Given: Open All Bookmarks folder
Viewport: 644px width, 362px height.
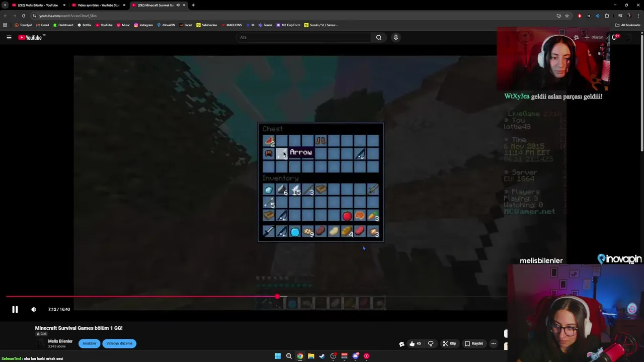Looking at the screenshot, I should tap(627, 25).
